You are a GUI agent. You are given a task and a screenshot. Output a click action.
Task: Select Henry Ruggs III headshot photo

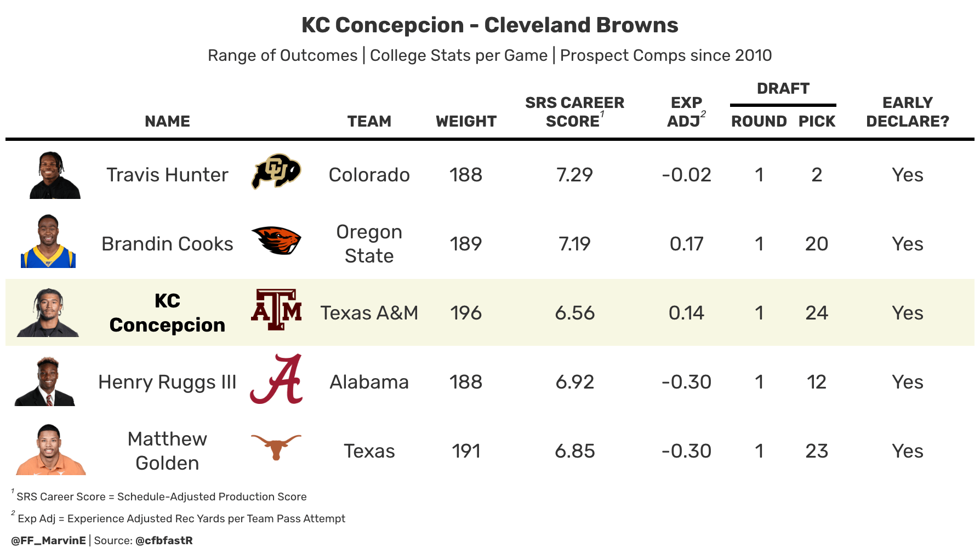pyautogui.click(x=45, y=381)
